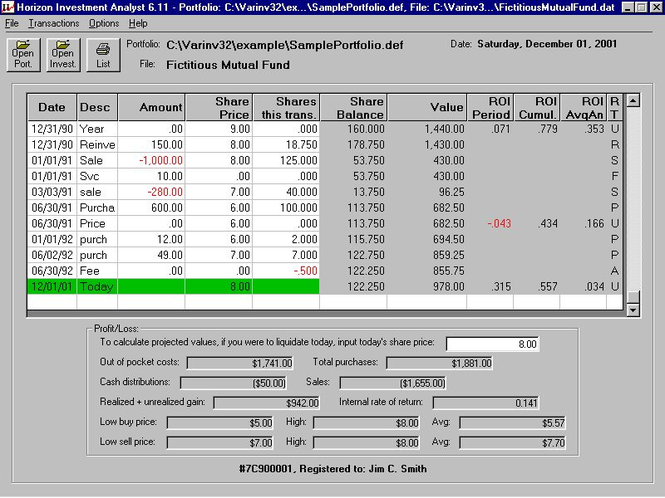Click the Share Price column header

(219, 108)
